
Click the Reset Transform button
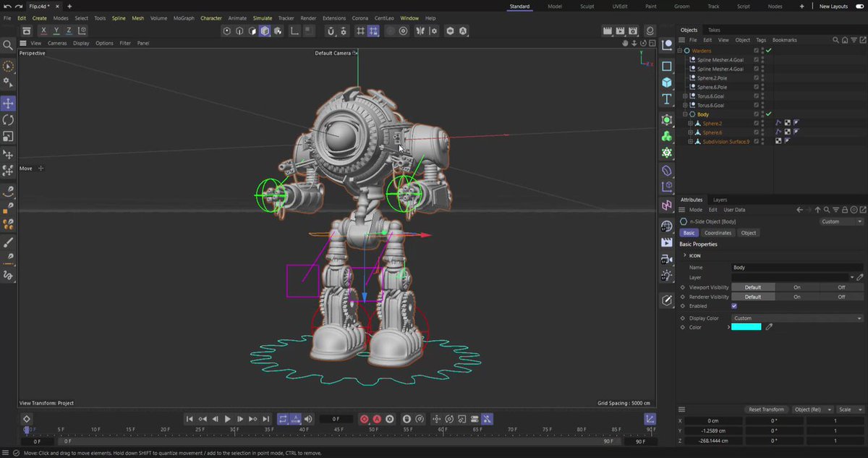click(766, 410)
